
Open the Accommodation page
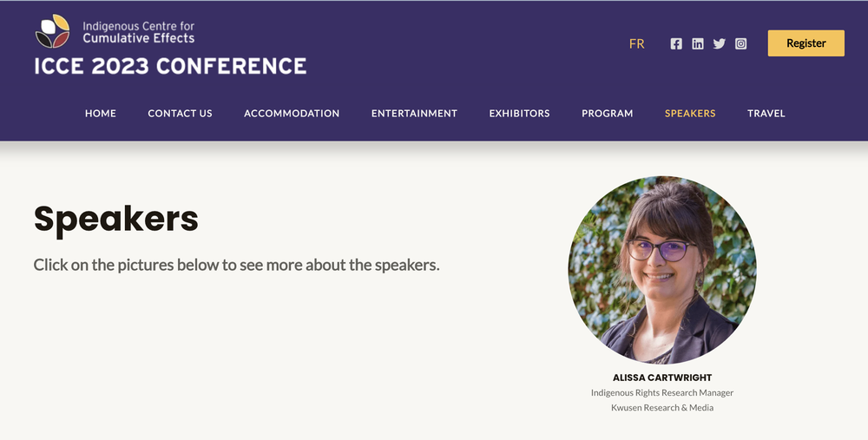292,114
